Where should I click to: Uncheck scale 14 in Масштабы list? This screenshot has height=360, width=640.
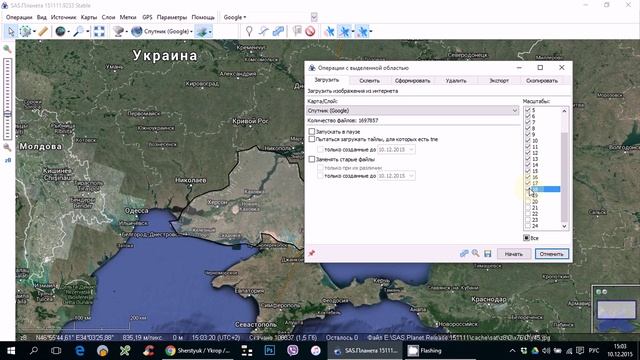(528, 165)
